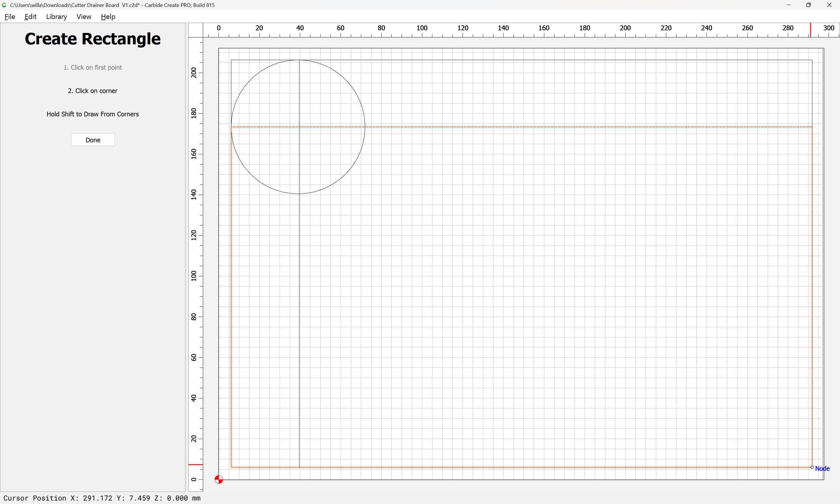The image size is (840, 504).
Task: Click the 200 mark on the vertical ruler
Action: tap(194, 73)
